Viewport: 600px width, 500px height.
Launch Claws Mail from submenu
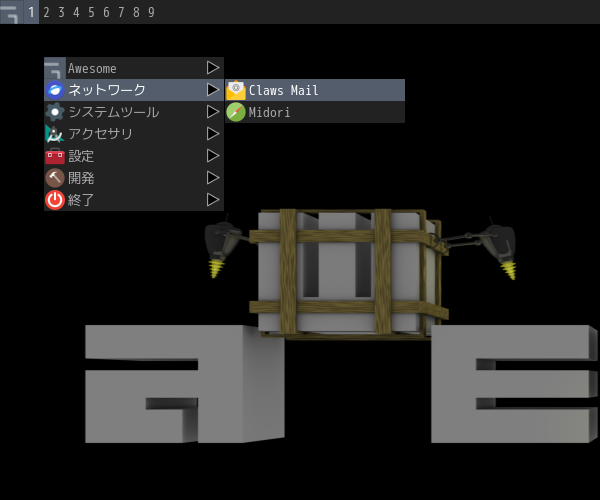click(x=315, y=90)
